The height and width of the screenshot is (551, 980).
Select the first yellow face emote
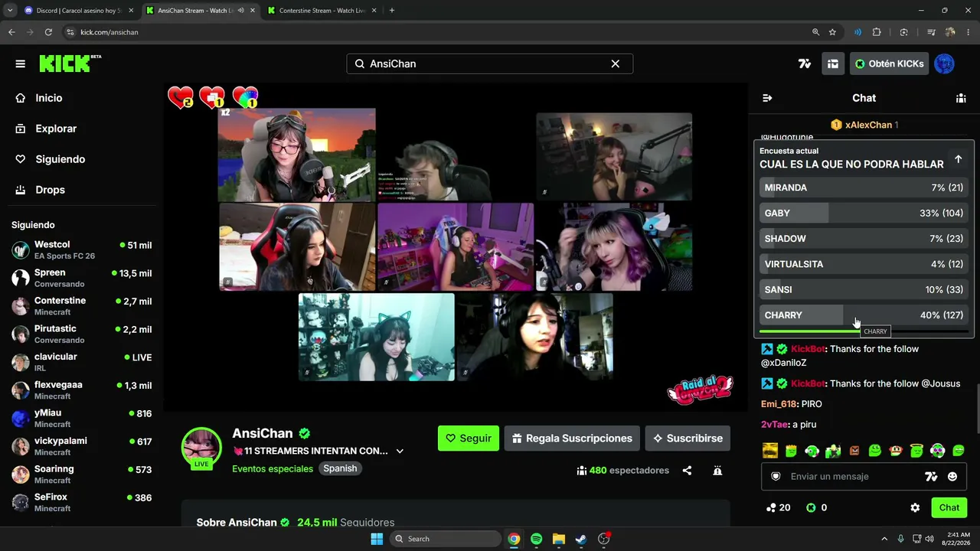(769, 451)
